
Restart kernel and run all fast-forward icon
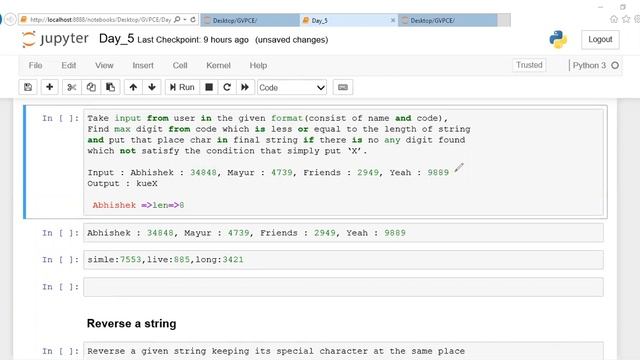(245, 87)
